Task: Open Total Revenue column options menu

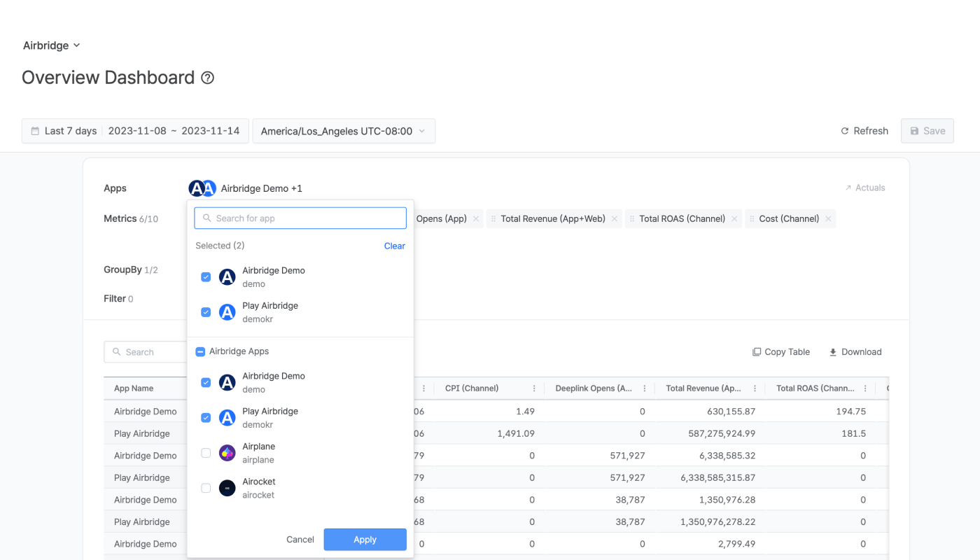Action: point(755,388)
